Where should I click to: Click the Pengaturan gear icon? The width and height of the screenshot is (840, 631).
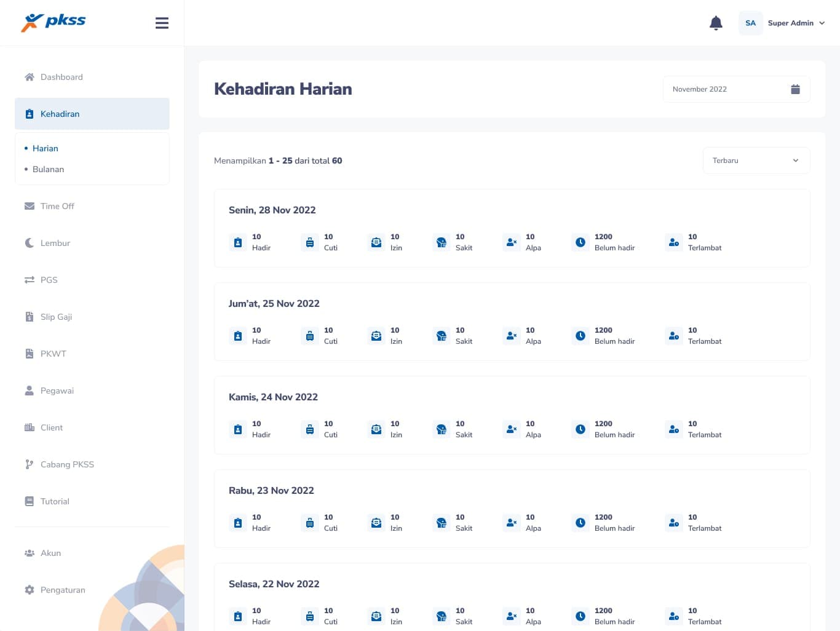[30, 590]
